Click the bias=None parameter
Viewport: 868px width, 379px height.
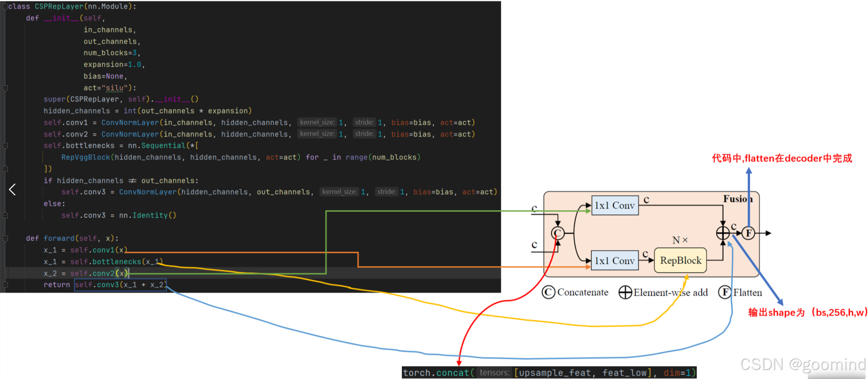[x=105, y=76]
